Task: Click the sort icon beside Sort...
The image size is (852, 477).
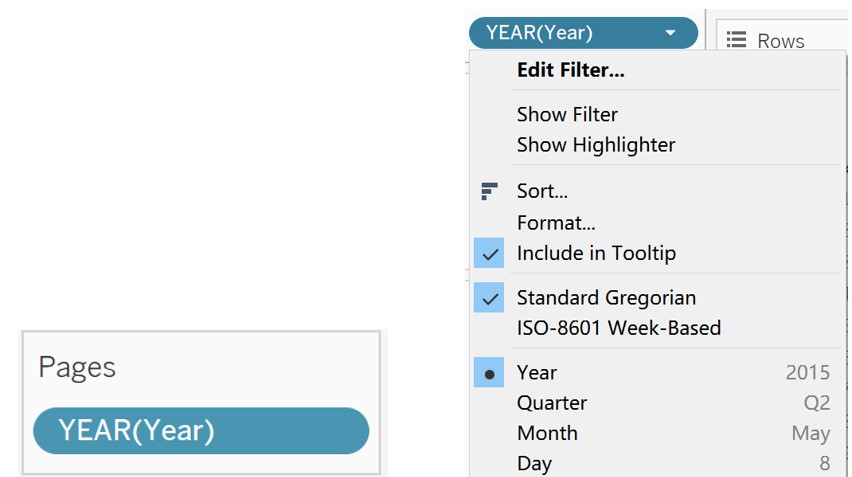Action: pos(489,191)
